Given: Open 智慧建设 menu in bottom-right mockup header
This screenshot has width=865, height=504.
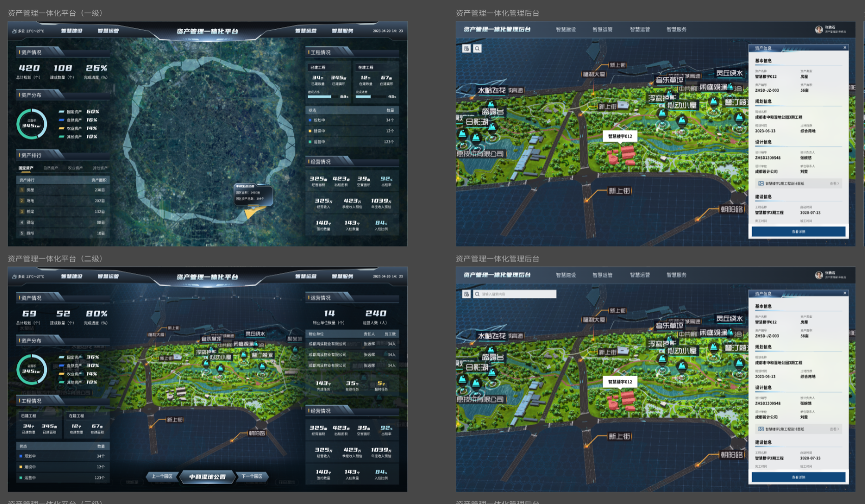Looking at the screenshot, I should click(566, 275).
